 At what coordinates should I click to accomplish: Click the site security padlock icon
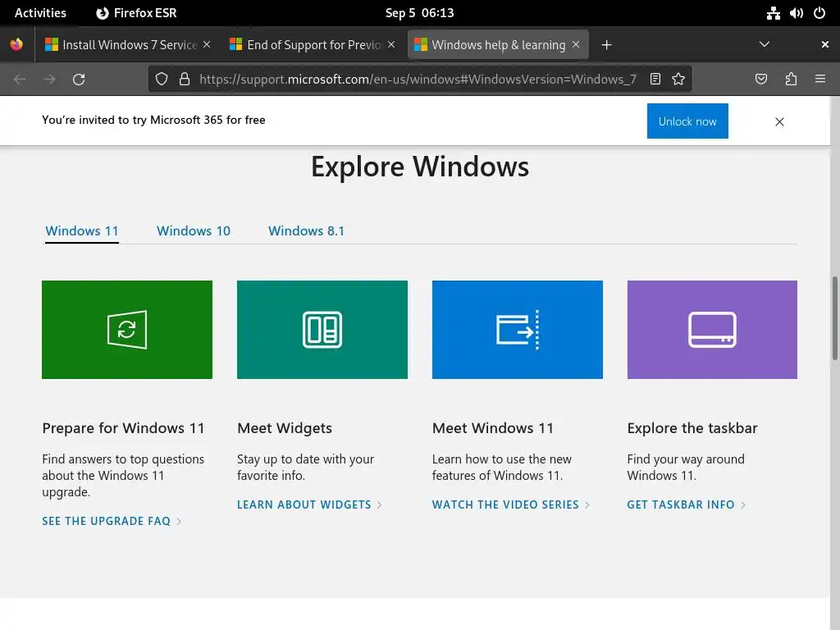pos(185,80)
